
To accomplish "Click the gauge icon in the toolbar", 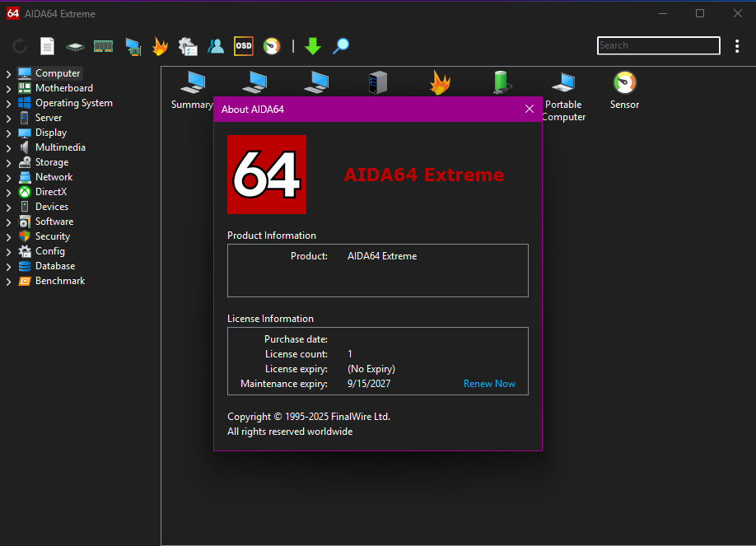I will click(272, 46).
